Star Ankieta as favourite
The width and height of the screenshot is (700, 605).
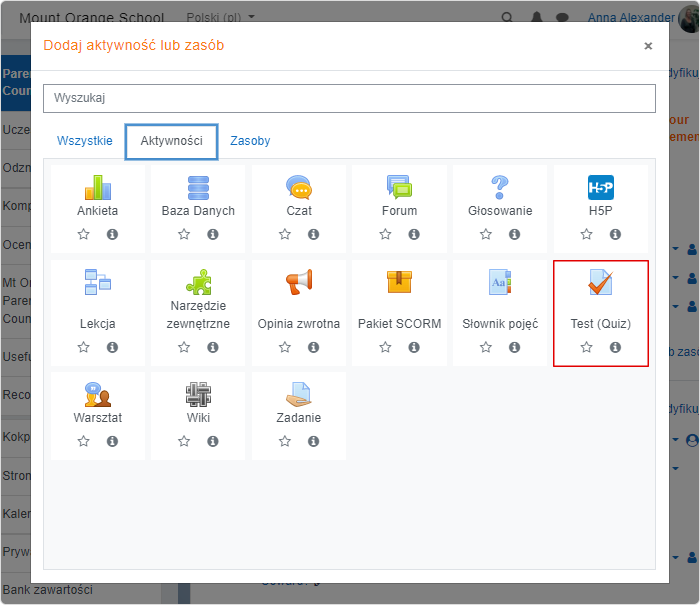tap(83, 234)
